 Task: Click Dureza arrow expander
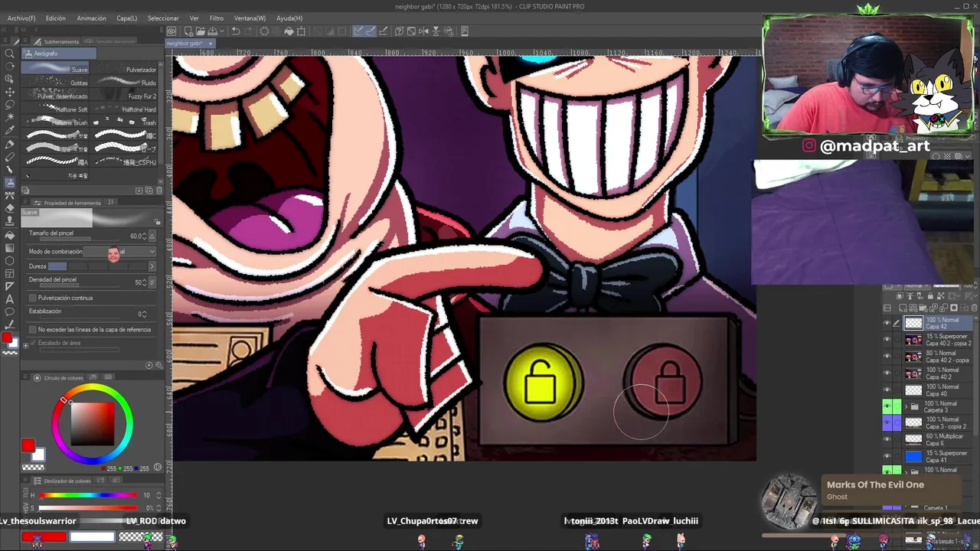point(152,266)
